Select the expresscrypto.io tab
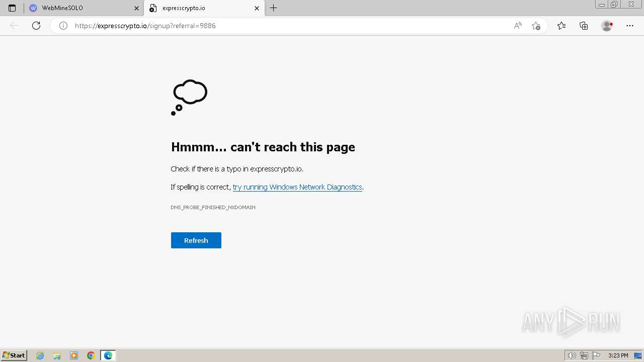This screenshot has width=644, height=362. click(204, 8)
